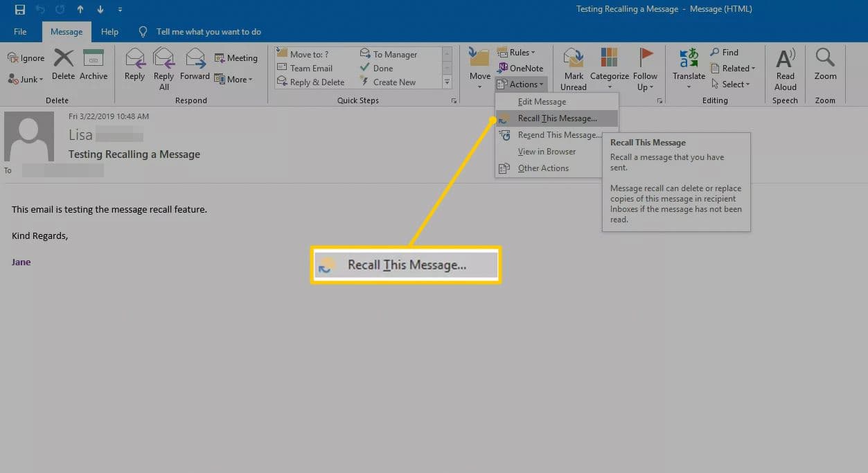Click the Tell me what you want to do field
The width and height of the screenshot is (868, 473).
tap(208, 32)
